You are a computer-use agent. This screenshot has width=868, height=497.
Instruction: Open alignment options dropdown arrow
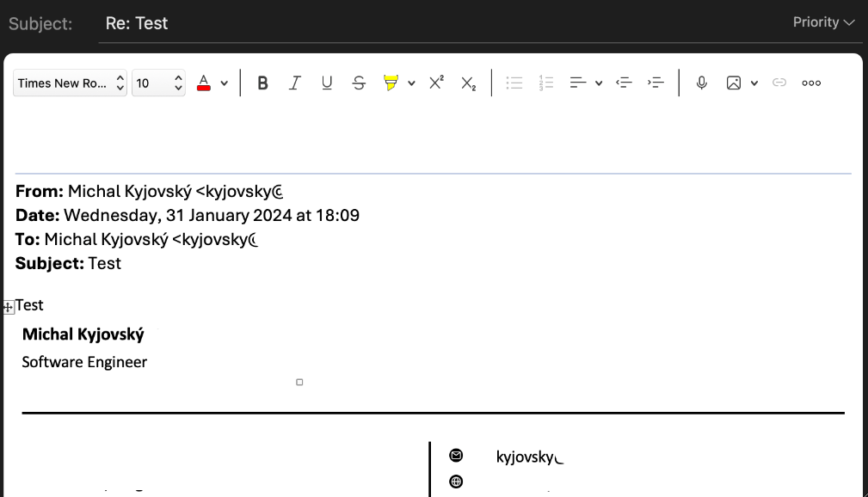click(x=599, y=83)
